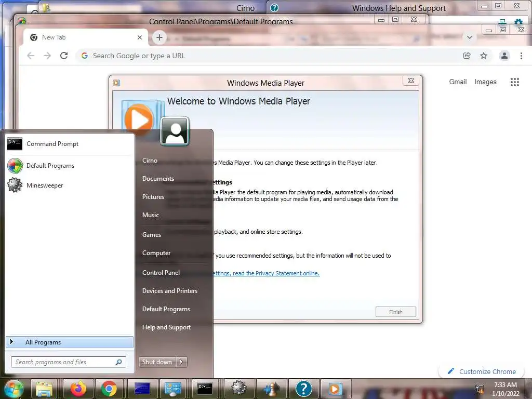Click Finish in Windows Media Player

pos(395,312)
